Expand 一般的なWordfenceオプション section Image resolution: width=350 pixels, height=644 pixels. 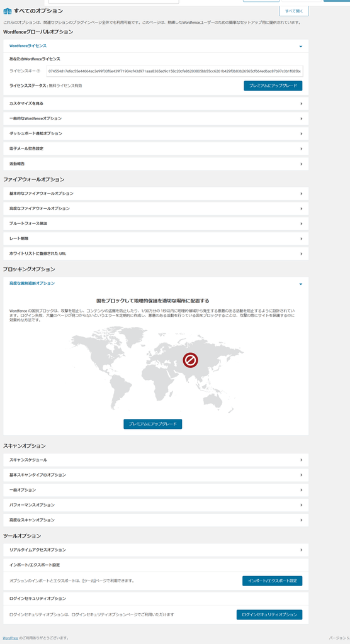pyautogui.click(x=156, y=119)
